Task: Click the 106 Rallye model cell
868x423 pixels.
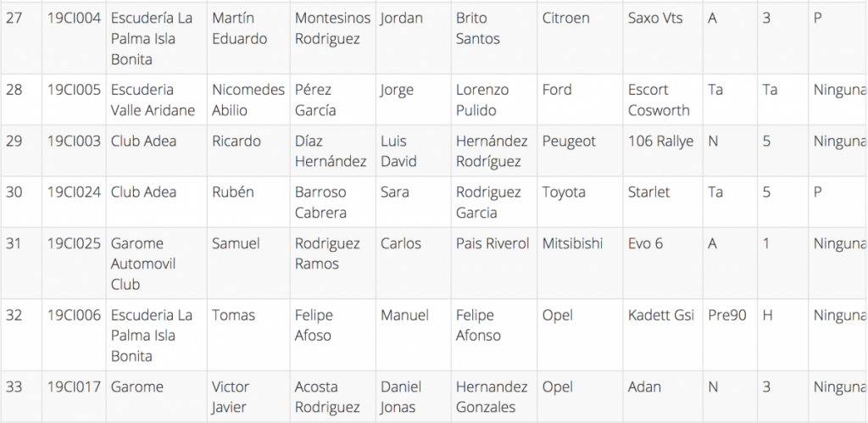Action: pos(660,141)
